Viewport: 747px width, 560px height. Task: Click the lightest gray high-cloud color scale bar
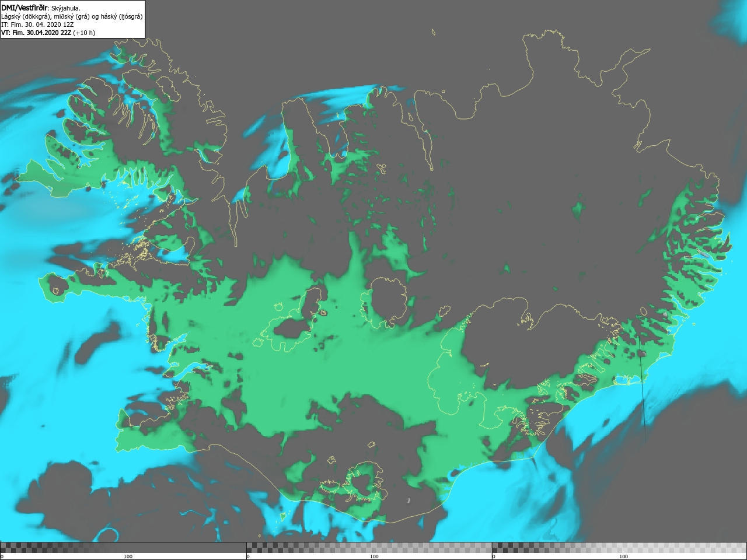pyautogui.click(x=619, y=547)
